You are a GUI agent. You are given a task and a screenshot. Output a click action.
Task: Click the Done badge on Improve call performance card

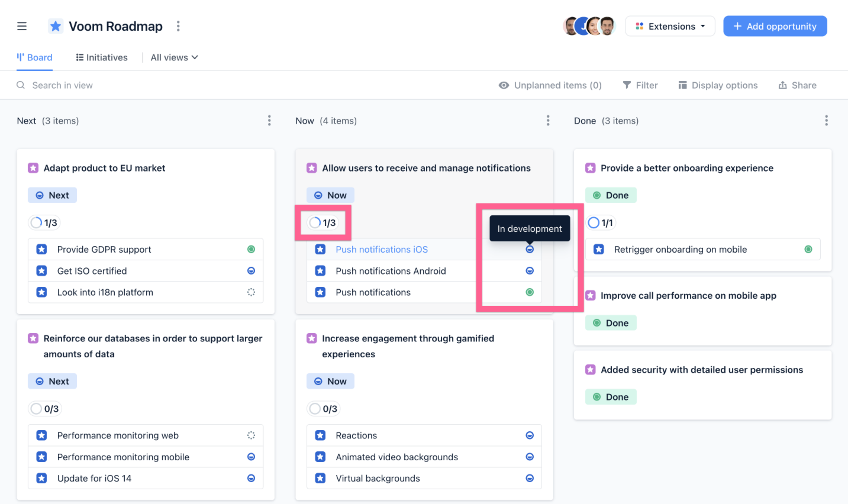[x=611, y=323]
